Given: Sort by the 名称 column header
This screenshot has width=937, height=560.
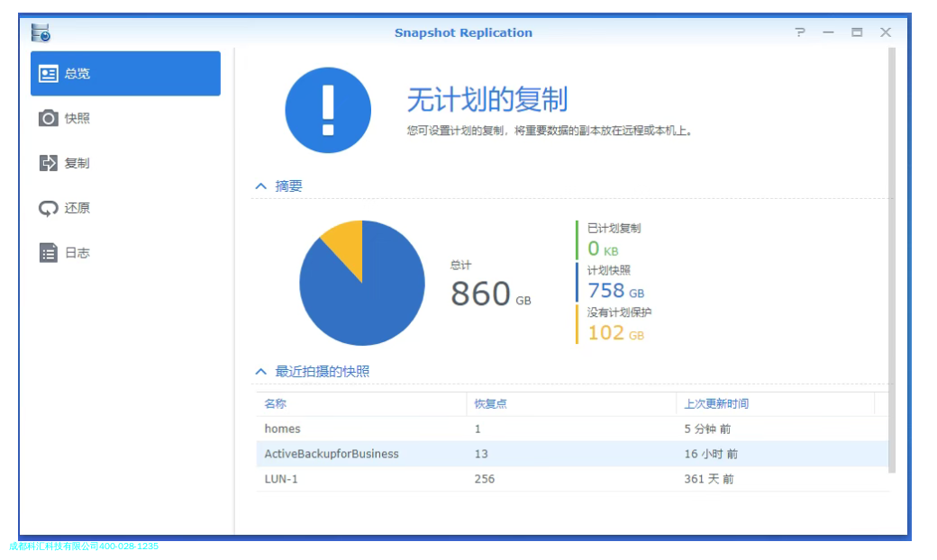Looking at the screenshot, I should pyautogui.click(x=361, y=403).
